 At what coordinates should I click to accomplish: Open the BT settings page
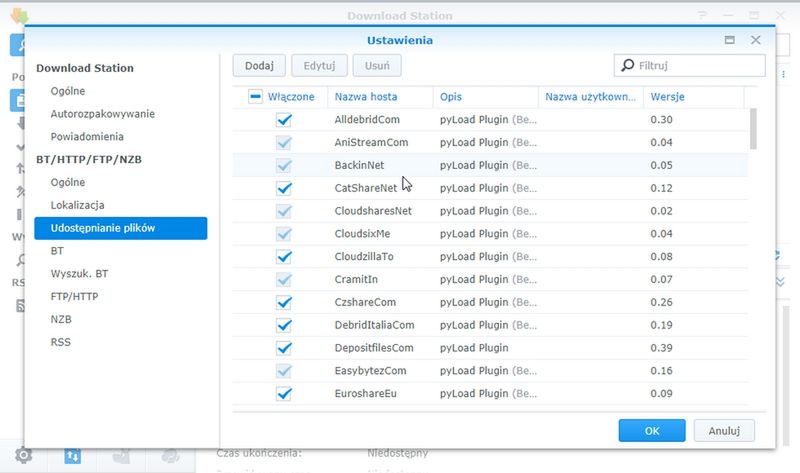(x=57, y=251)
